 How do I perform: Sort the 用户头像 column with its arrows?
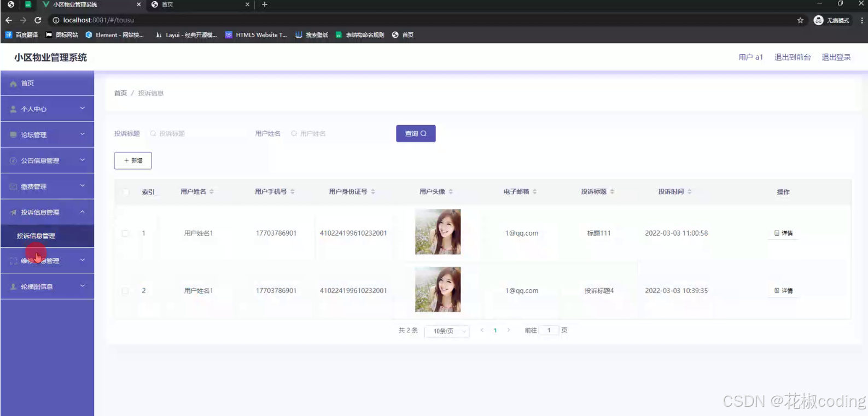(x=451, y=192)
